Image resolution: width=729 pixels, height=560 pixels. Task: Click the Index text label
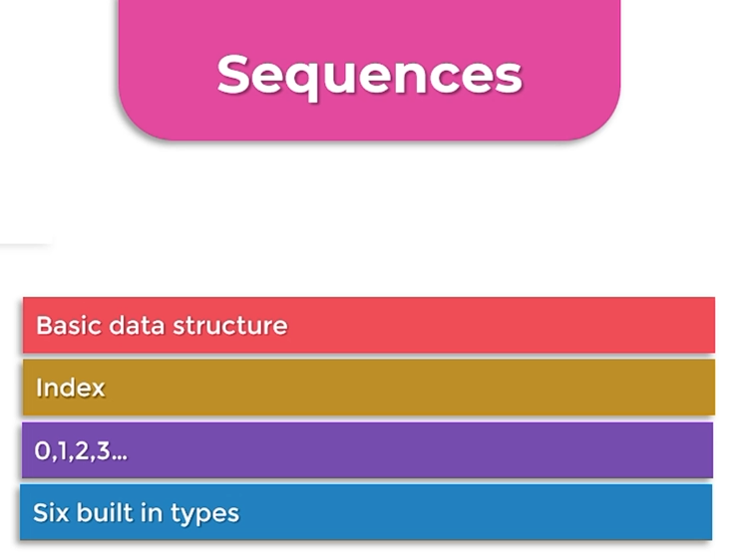(x=70, y=388)
